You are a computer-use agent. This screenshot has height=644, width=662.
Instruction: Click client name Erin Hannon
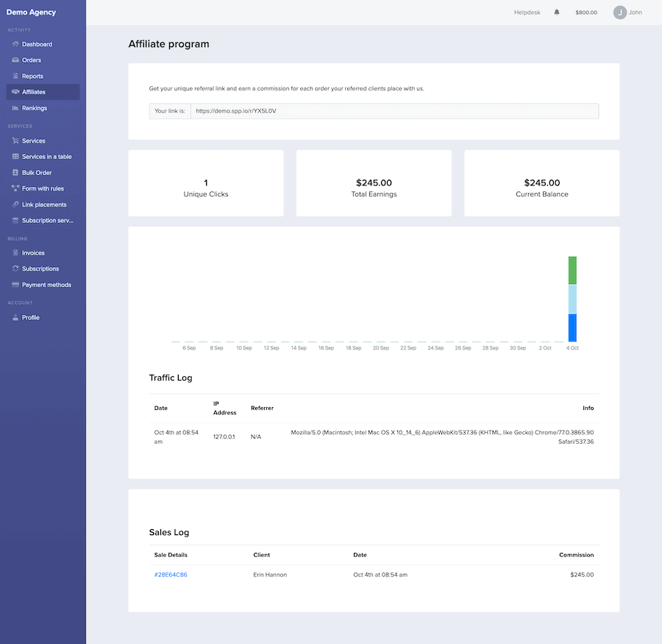click(x=270, y=575)
